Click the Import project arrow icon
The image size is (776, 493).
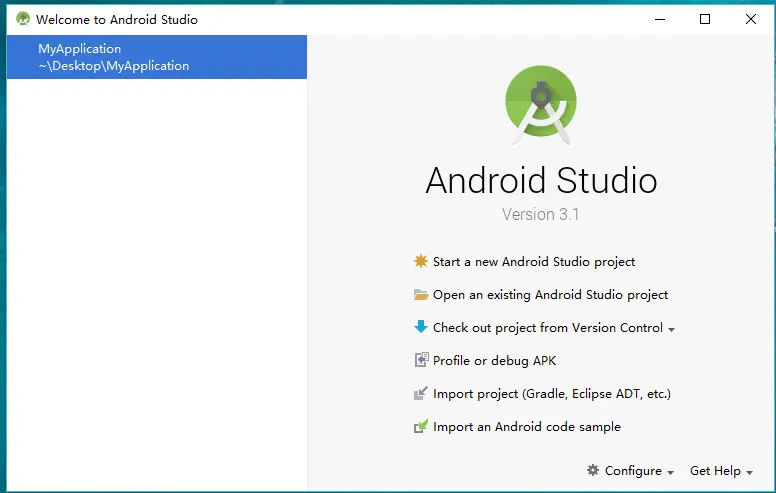tap(421, 393)
